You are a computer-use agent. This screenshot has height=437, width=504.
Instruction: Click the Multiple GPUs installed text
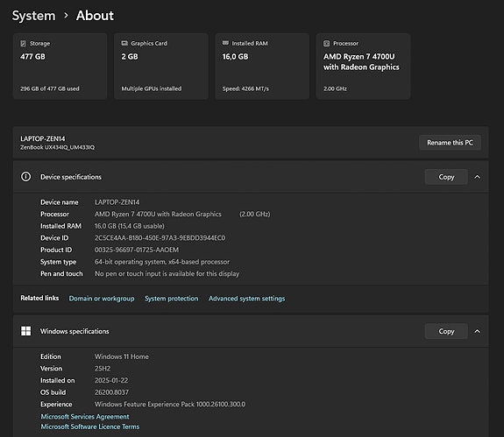pos(152,88)
